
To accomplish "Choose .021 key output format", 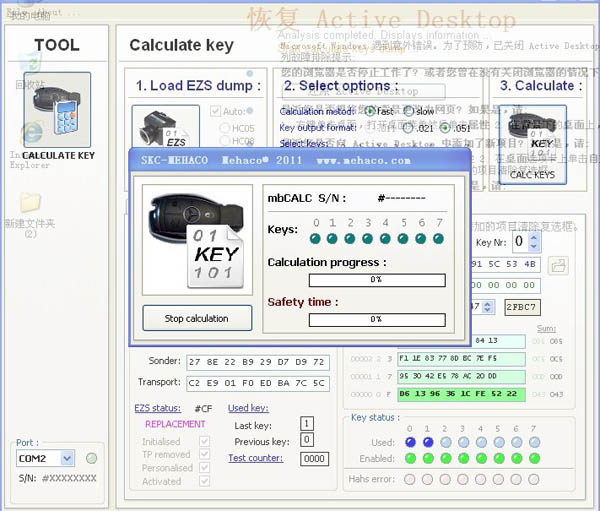I will point(408,128).
